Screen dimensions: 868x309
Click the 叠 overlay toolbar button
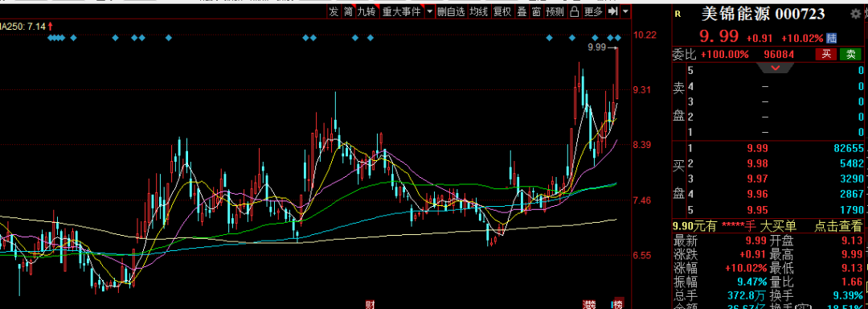(522, 11)
